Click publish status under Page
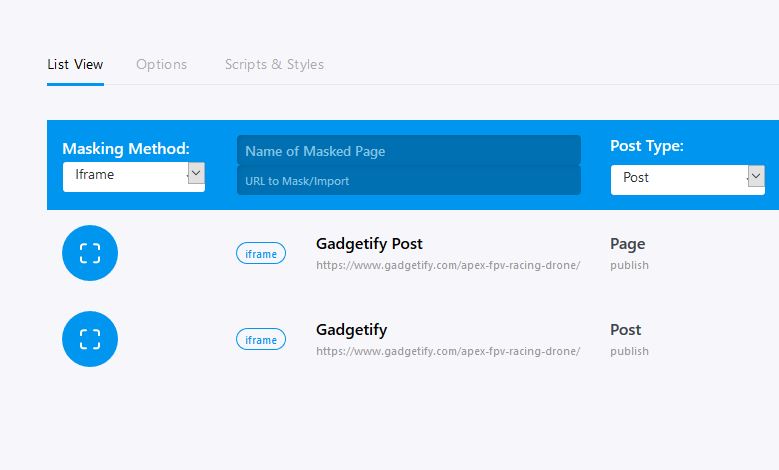This screenshot has width=779, height=470. pos(629,265)
